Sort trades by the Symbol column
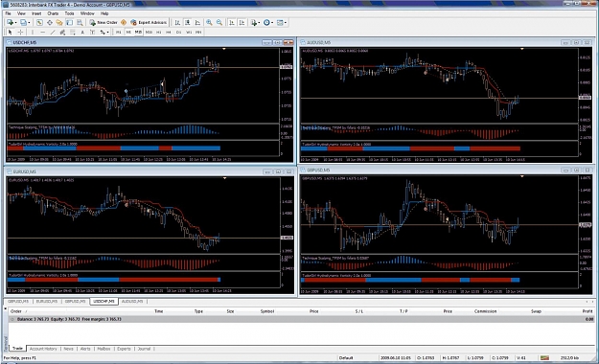 click(x=267, y=311)
